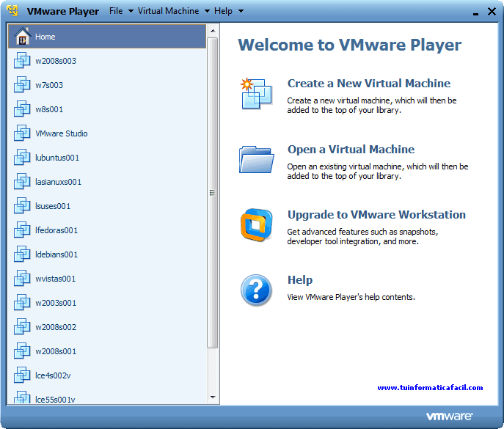
Task: Click the library scrollbar down arrow
Action: [213, 397]
